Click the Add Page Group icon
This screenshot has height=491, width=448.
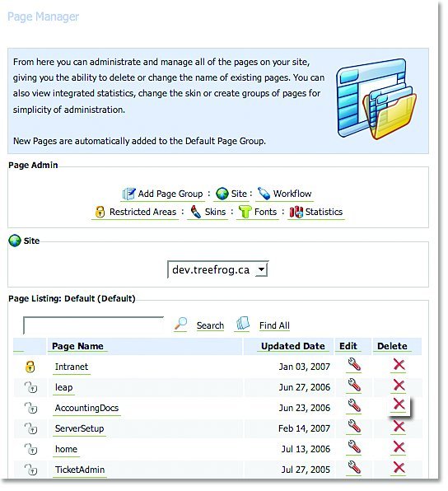point(128,194)
